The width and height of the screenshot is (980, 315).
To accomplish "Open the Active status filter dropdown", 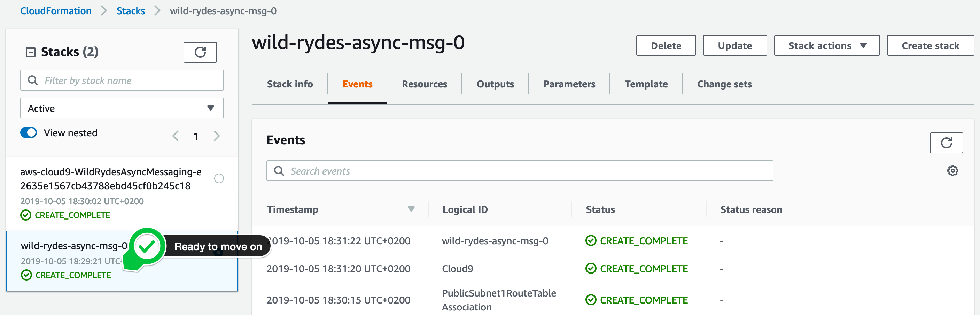I will [x=122, y=108].
